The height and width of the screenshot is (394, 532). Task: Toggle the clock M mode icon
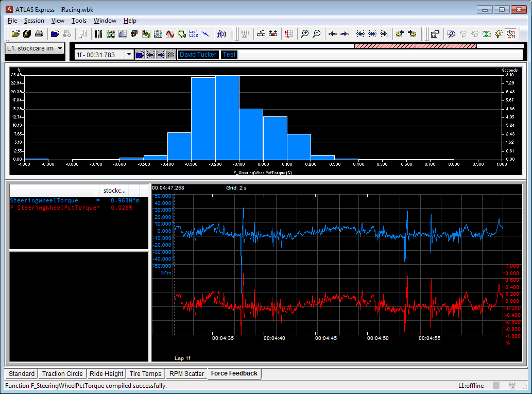(x=510, y=33)
